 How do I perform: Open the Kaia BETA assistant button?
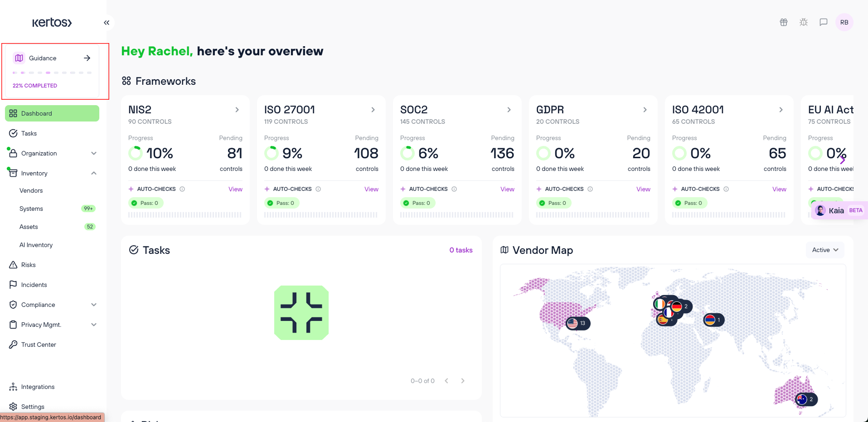839,210
